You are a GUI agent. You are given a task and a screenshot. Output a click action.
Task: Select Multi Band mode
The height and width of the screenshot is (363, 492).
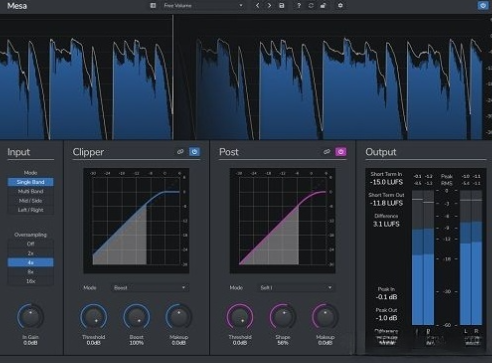coord(30,191)
